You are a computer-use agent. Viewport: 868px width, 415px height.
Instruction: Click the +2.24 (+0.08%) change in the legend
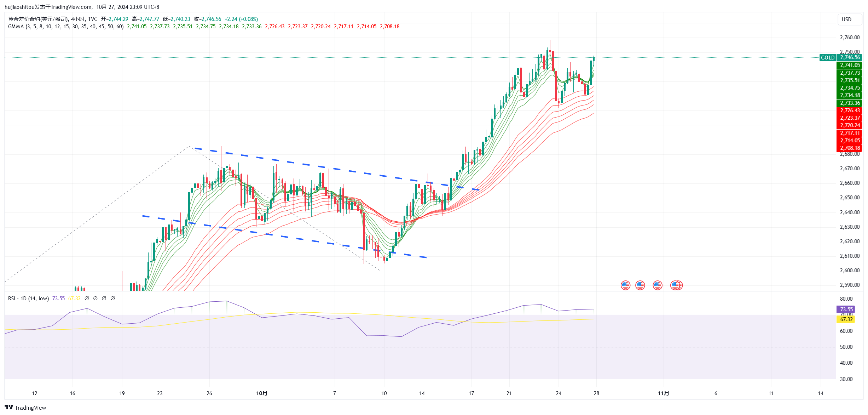241,19
